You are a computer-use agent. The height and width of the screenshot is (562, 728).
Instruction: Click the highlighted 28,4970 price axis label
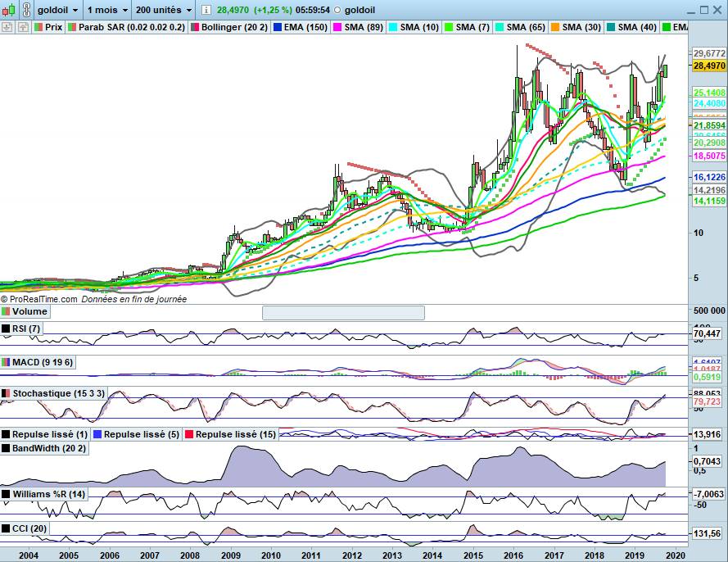tap(709, 66)
